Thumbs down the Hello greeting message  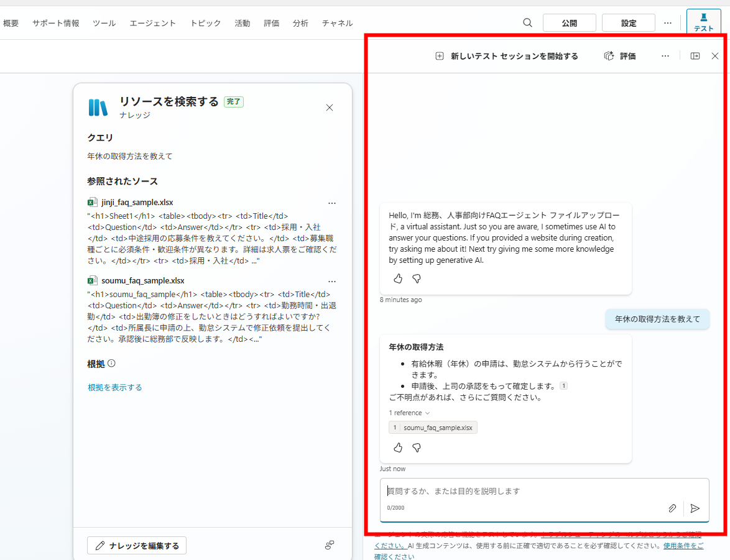(x=417, y=278)
